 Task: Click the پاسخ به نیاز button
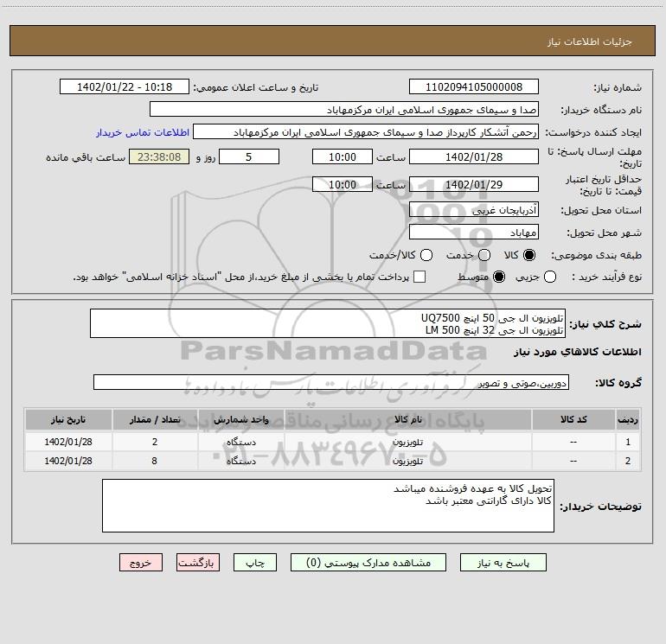click(x=503, y=563)
